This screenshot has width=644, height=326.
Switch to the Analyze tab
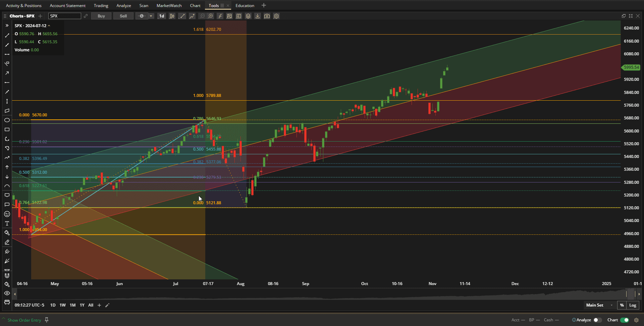click(x=124, y=6)
